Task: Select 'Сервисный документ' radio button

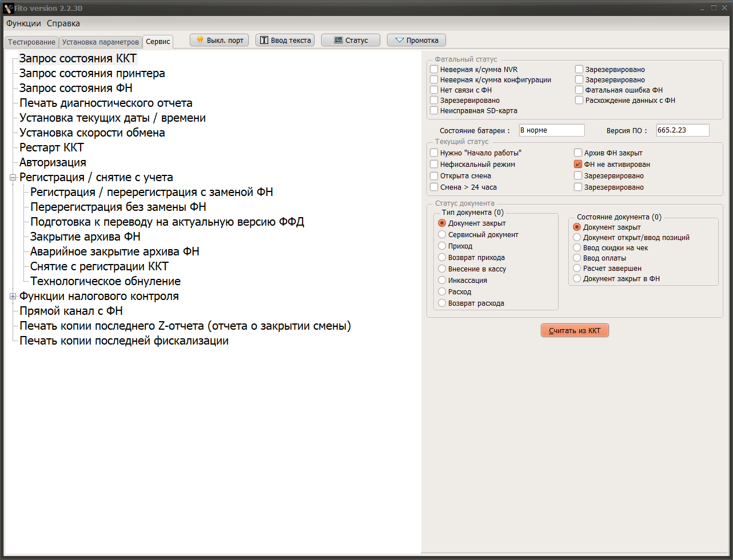Action: click(x=442, y=235)
